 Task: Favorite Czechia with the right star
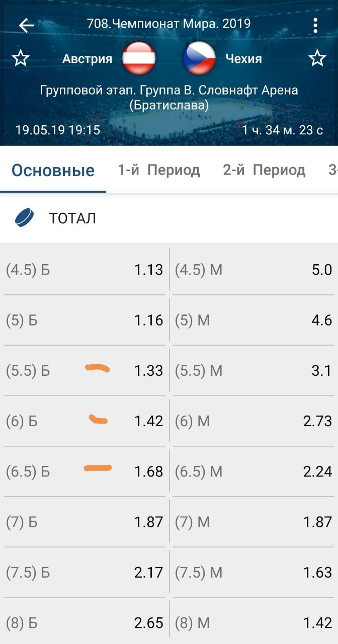pyautogui.click(x=317, y=59)
